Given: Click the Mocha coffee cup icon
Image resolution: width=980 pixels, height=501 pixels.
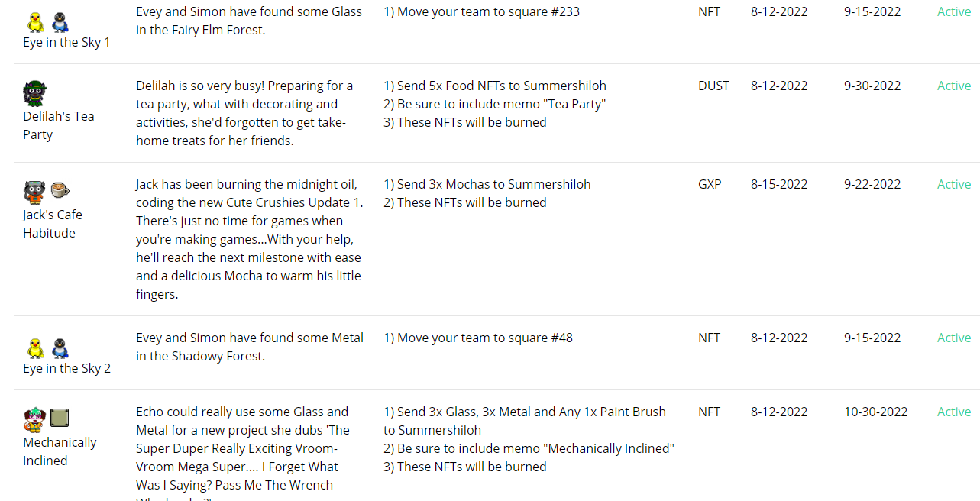Looking at the screenshot, I should [x=60, y=190].
